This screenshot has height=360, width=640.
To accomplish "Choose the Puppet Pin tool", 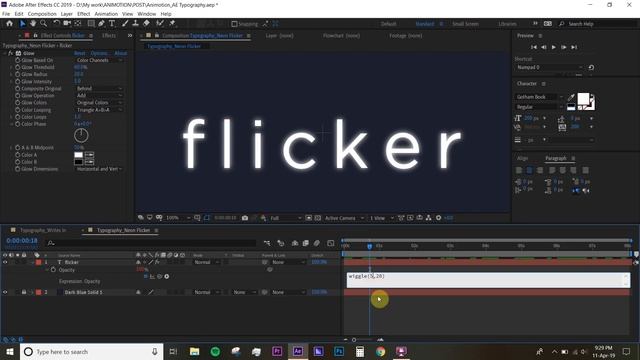I will pyautogui.click(x=172, y=24).
